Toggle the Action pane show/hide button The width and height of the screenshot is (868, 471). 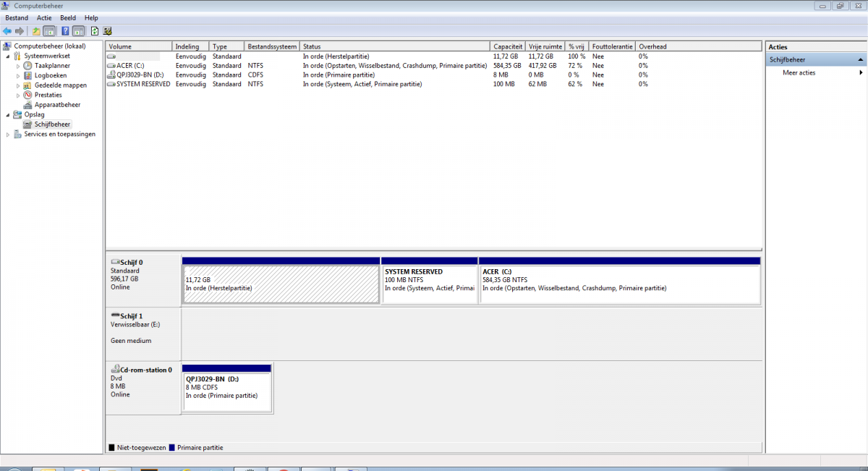click(x=78, y=31)
